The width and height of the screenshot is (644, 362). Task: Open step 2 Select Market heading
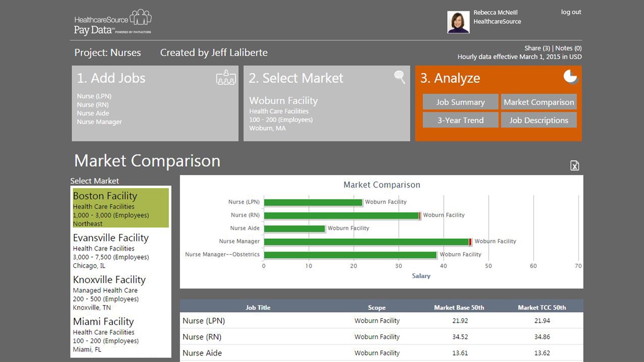point(296,78)
